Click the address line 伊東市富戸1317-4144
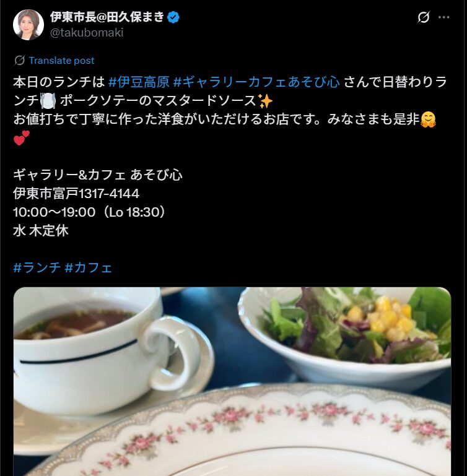The height and width of the screenshot is (476, 467). [76, 193]
